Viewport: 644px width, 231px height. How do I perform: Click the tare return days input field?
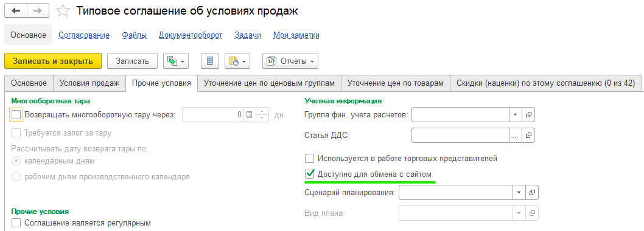coord(213,115)
